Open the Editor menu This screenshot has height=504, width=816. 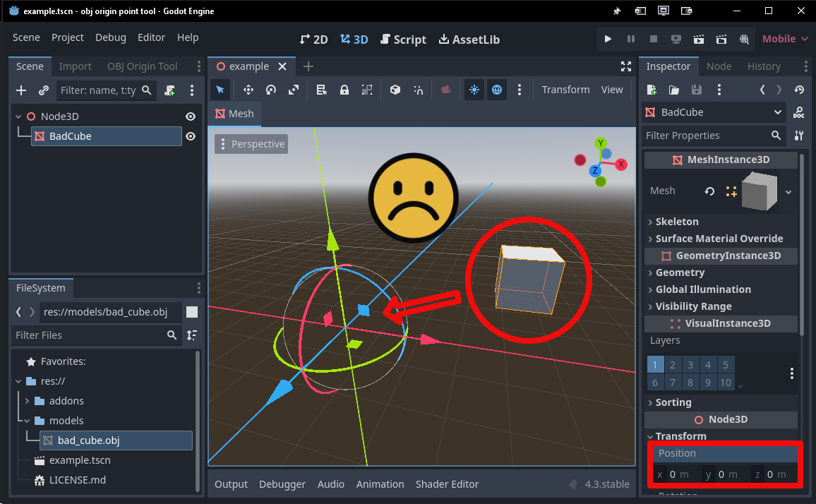point(152,37)
